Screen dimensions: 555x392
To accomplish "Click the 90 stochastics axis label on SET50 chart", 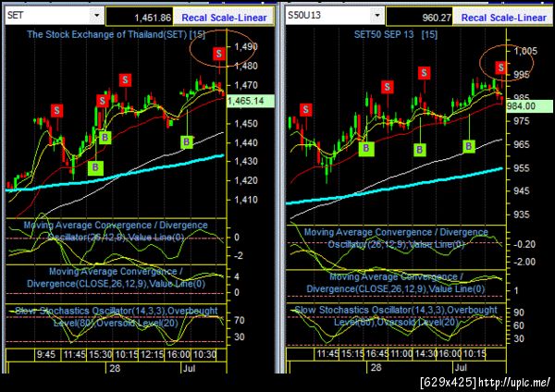I will click(x=519, y=312).
